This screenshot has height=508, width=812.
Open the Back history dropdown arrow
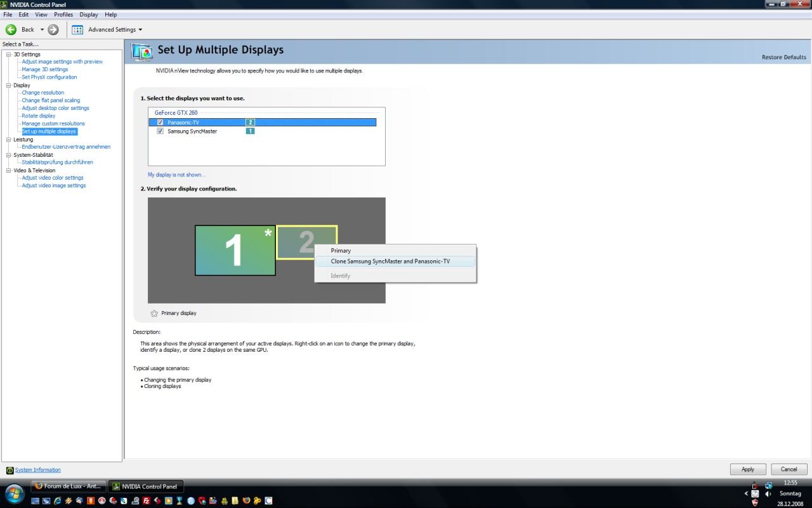point(43,29)
